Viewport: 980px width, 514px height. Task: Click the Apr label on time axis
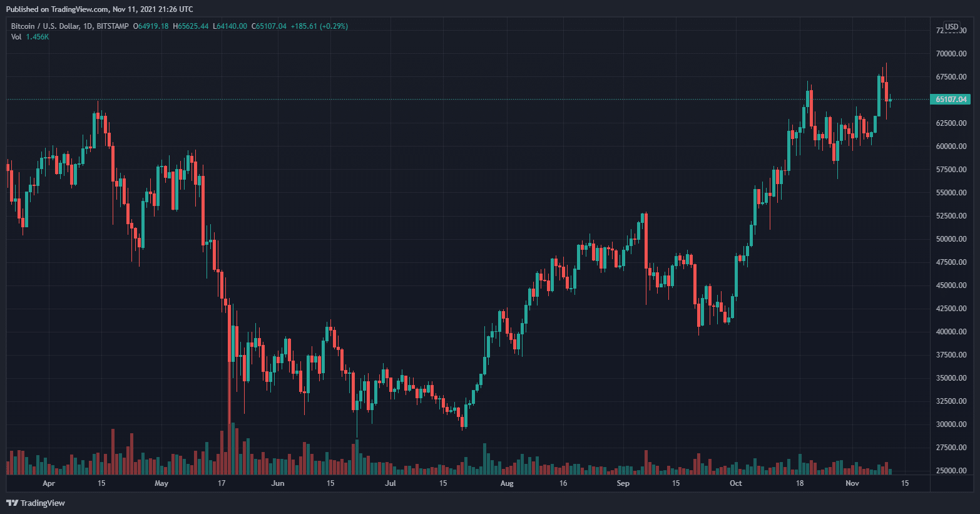tap(49, 483)
